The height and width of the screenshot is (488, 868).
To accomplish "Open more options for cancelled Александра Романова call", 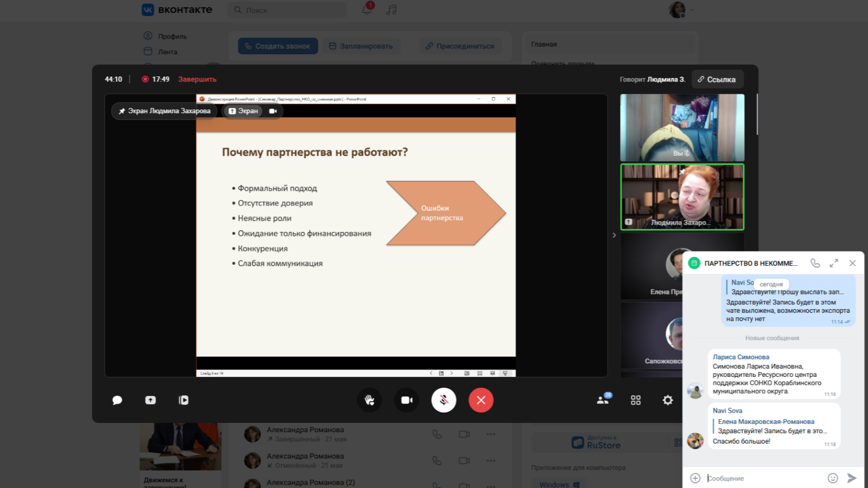I will pos(491,461).
